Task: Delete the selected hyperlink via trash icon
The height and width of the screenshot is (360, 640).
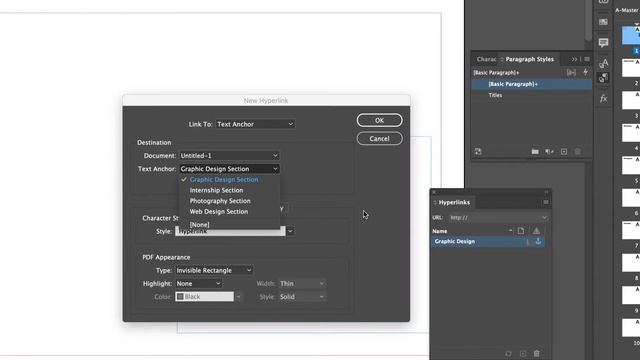Action: tap(536, 353)
